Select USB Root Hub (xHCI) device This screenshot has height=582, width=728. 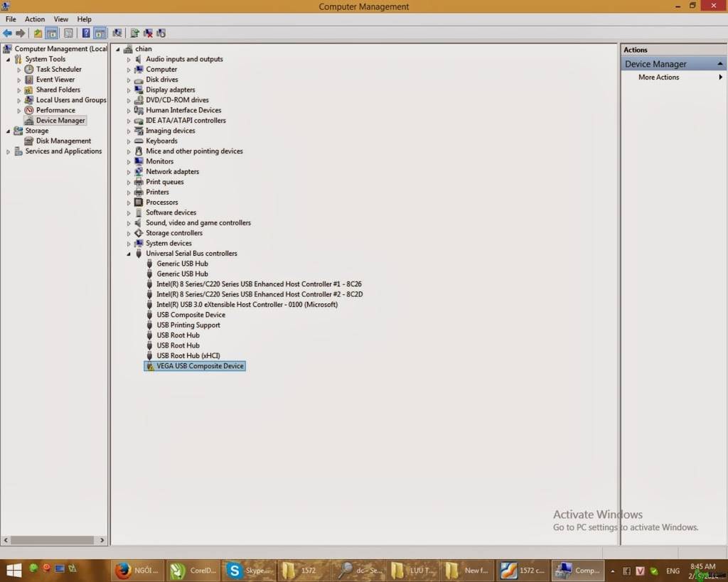188,355
